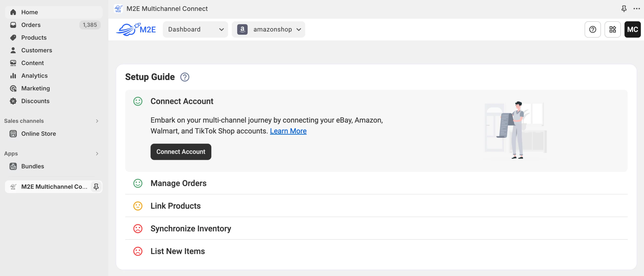Click the Link Products yellow face icon

[138, 206]
